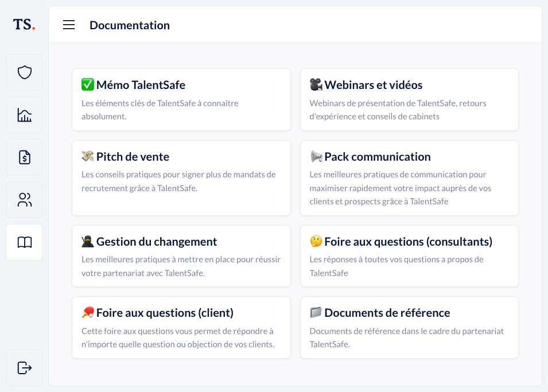Open the Webinars et vidéos section
Viewport: 548px width, 392px height.
click(x=409, y=99)
